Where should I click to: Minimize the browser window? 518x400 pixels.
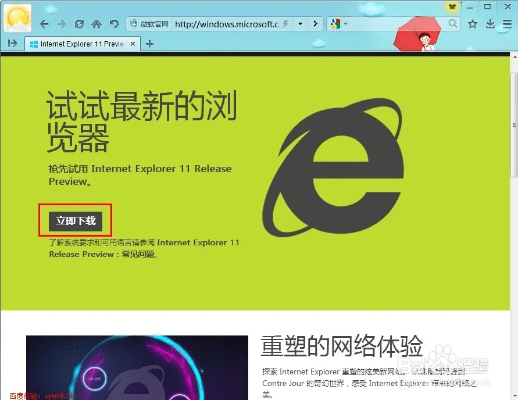coord(470,7)
